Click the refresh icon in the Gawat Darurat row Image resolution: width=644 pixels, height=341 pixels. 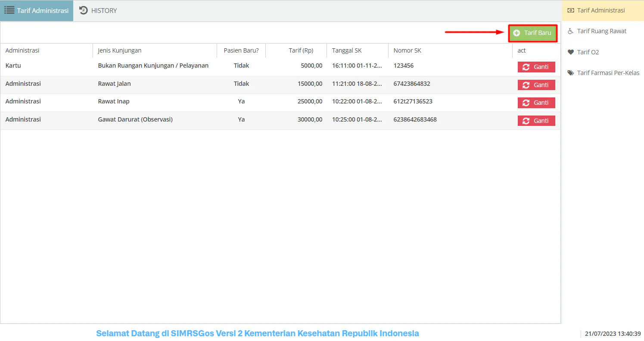click(526, 121)
